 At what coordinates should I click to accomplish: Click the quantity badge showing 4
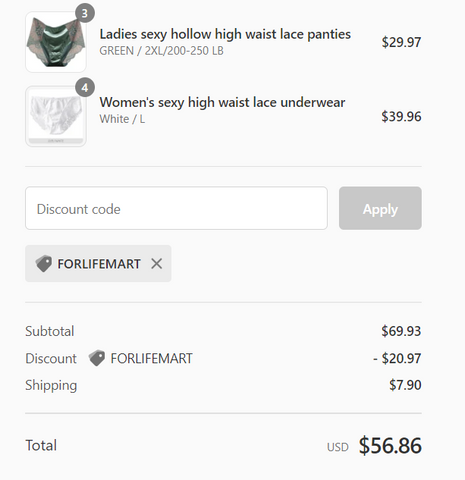(x=85, y=88)
